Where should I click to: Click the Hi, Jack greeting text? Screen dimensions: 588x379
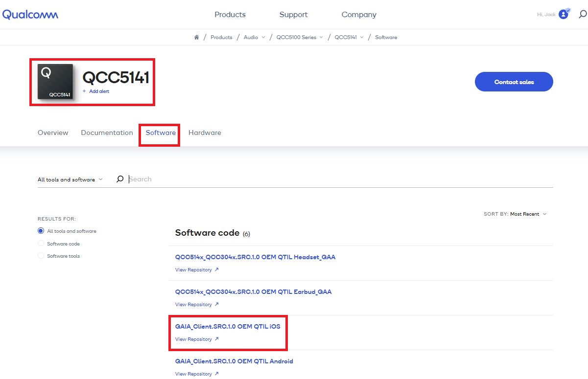coord(546,15)
